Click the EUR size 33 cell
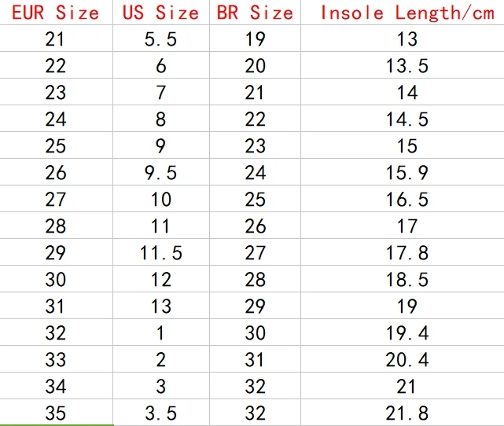 pyautogui.click(x=57, y=359)
